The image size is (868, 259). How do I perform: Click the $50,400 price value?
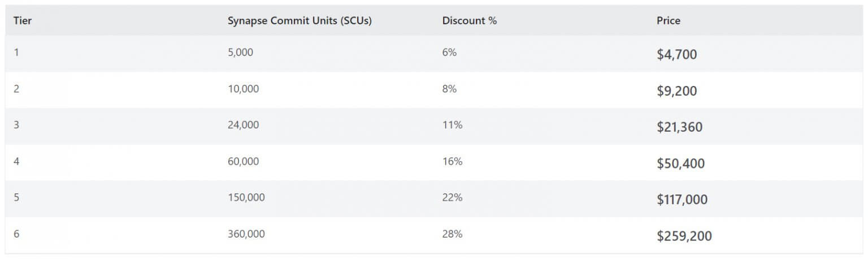[680, 164]
